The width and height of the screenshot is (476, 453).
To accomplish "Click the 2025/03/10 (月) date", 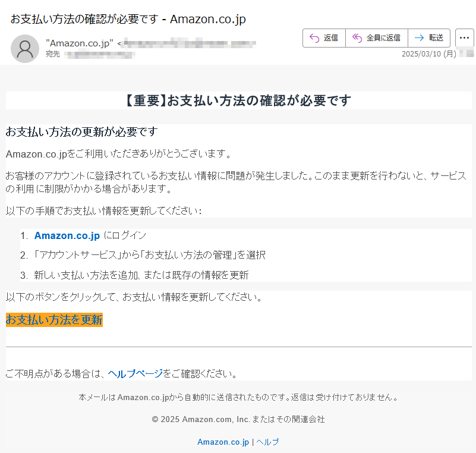I will (x=429, y=54).
